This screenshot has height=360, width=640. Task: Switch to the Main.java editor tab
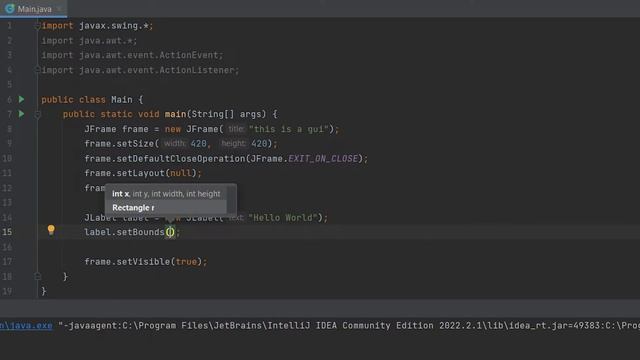pos(33,9)
